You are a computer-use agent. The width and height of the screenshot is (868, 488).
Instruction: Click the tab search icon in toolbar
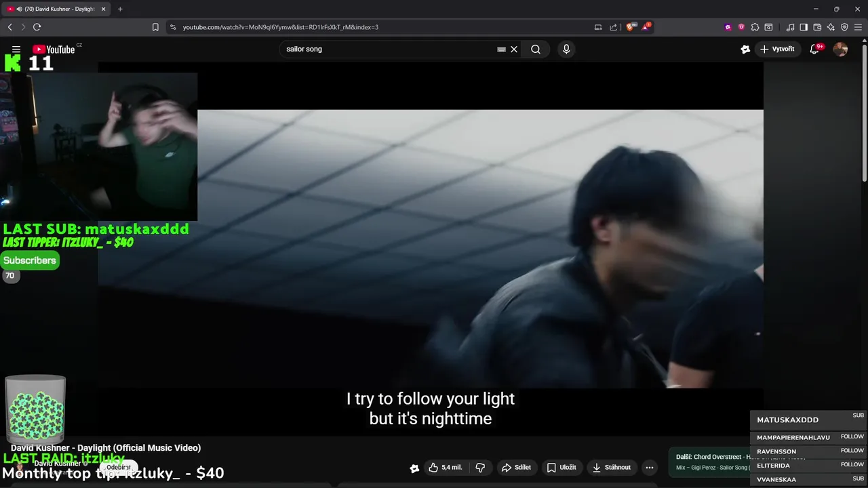[768, 27]
